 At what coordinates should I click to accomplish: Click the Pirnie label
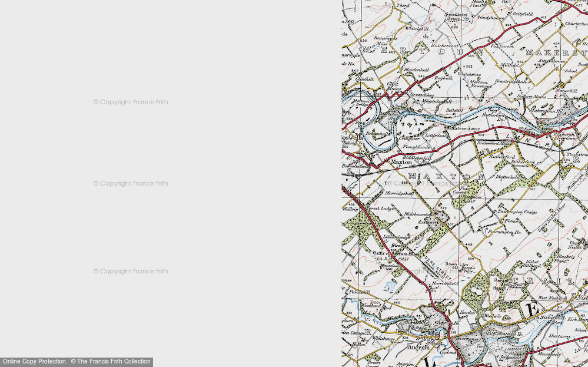511,221
